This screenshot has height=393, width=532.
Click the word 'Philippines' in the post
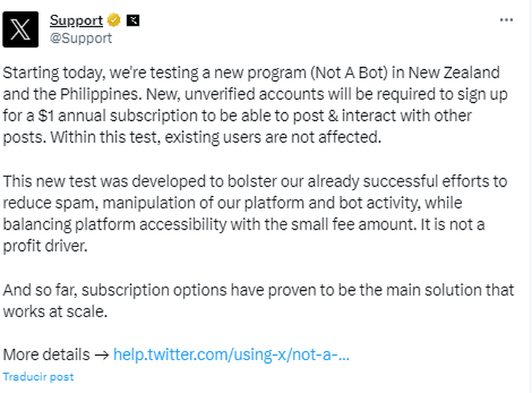(101, 95)
